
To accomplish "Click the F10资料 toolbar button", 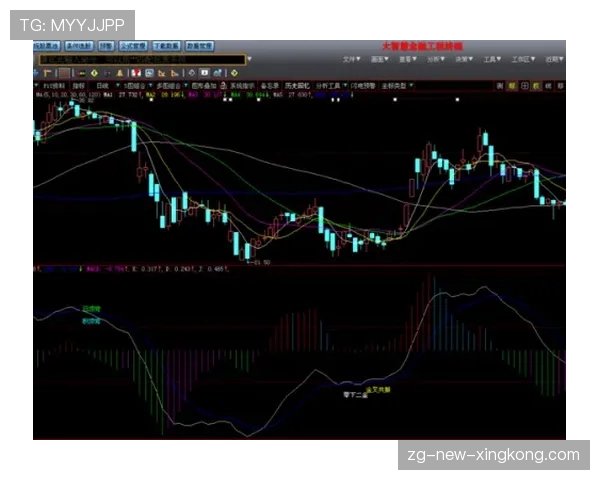I will tap(54, 86).
